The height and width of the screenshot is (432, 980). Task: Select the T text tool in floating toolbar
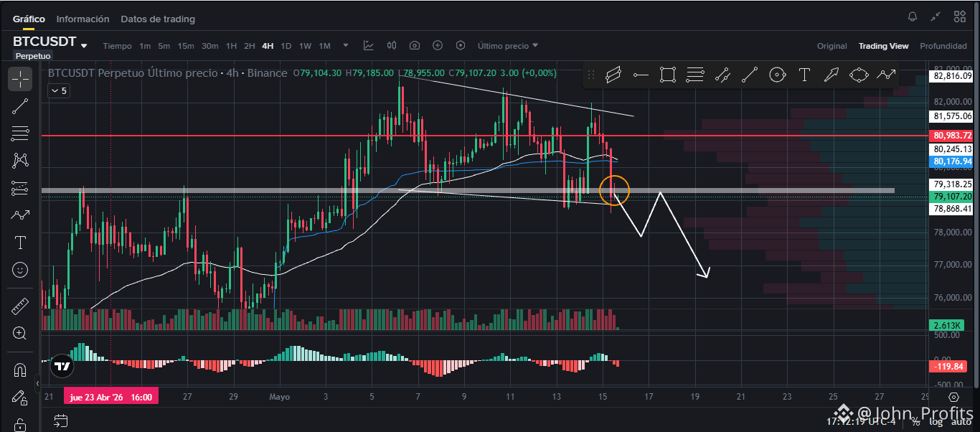(804, 75)
